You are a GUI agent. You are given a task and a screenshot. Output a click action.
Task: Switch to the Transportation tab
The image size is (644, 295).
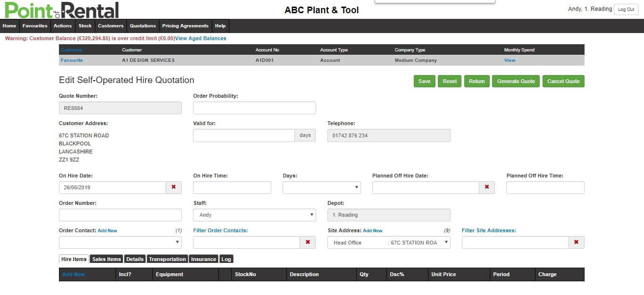[x=167, y=259]
